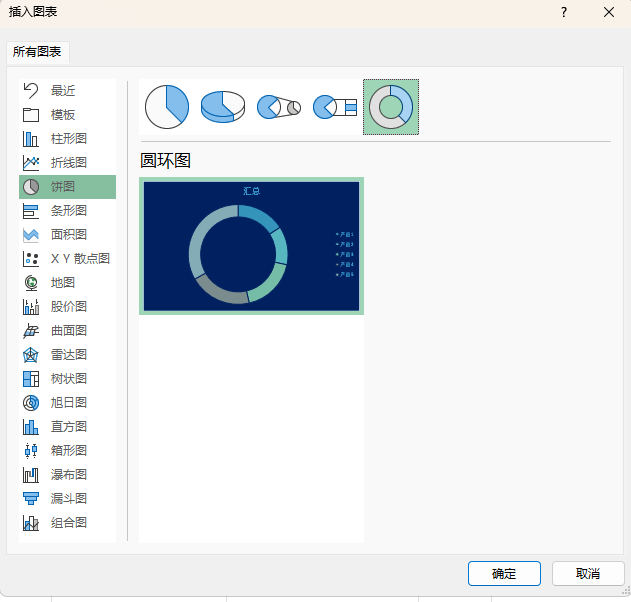The height and width of the screenshot is (602, 631).
Task: Select the 股价图 stock chart category
Action: pyautogui.click(x=67, y=307)
